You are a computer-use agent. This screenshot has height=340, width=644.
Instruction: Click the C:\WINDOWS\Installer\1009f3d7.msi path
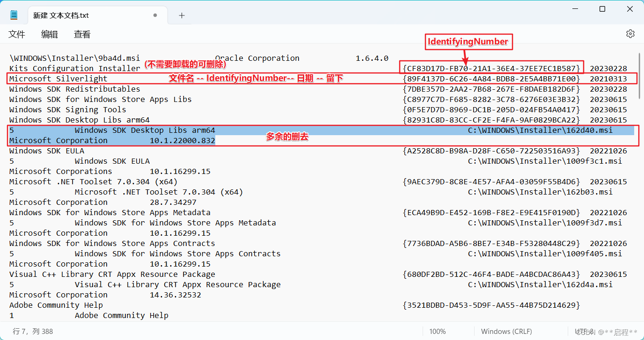545,223
